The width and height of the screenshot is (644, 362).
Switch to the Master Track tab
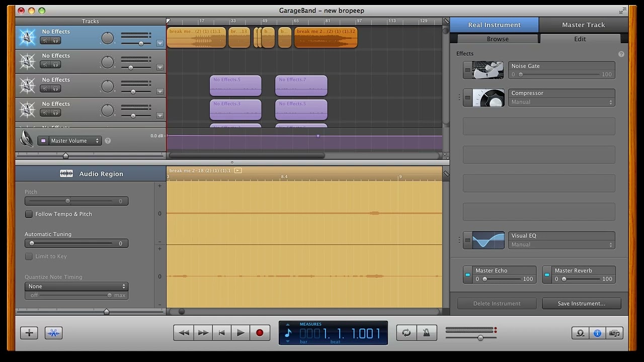583,25
